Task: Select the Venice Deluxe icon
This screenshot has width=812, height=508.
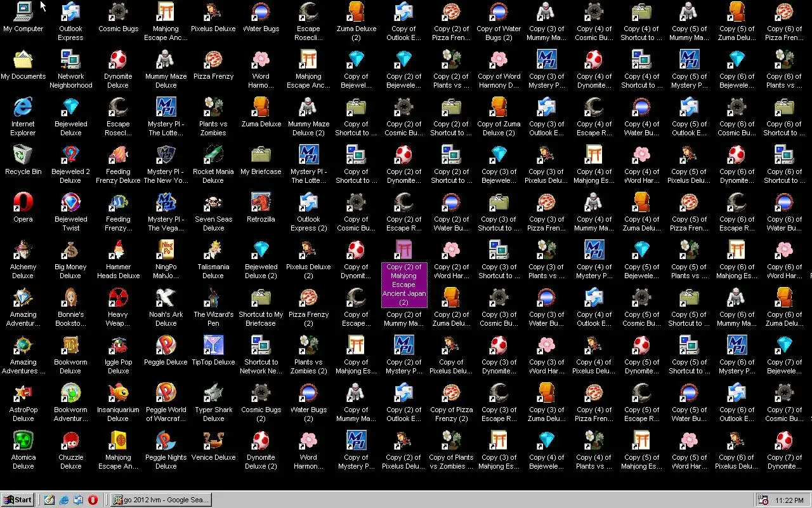Action: click(x=214, y=446)
